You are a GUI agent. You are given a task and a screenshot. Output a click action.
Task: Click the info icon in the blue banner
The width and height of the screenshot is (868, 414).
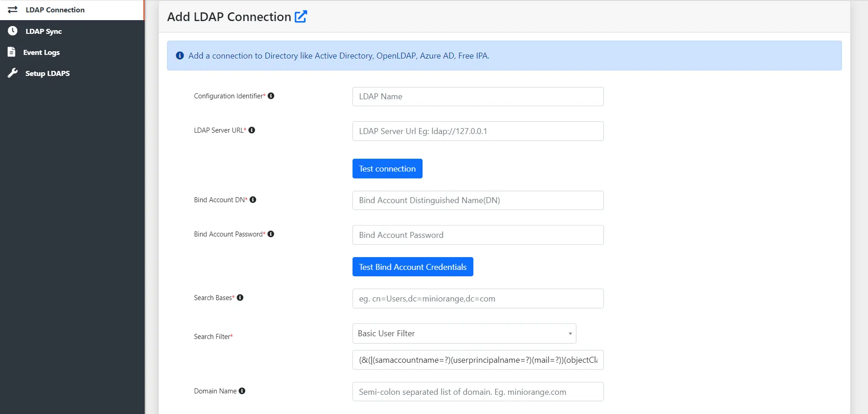coord(179,55)
